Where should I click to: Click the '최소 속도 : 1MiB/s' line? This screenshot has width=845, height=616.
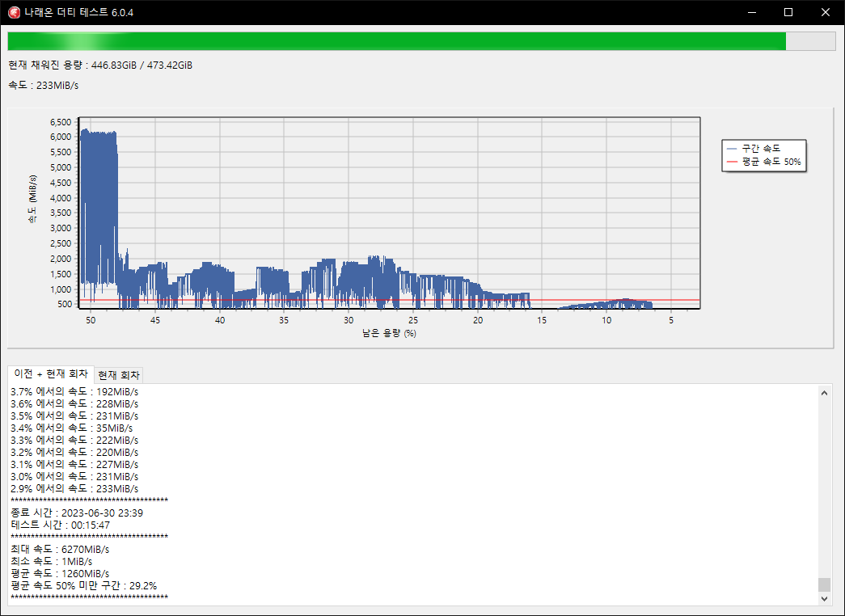tap(51, 562)
